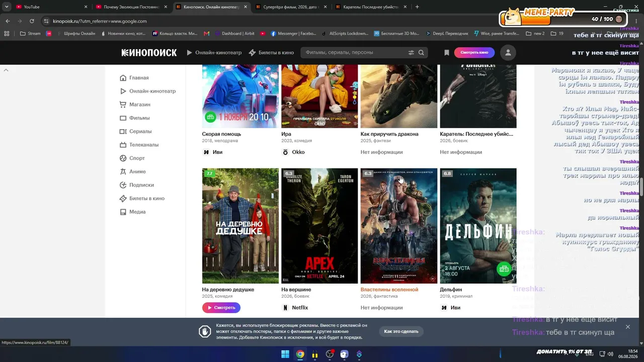
Task: Click the browser address bar URL
Action: click(x=100, y=21)
